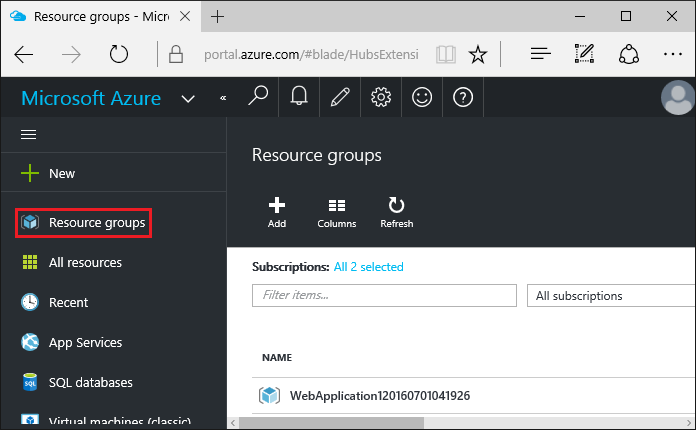Refresh the resource groups list

click(396, 213)
